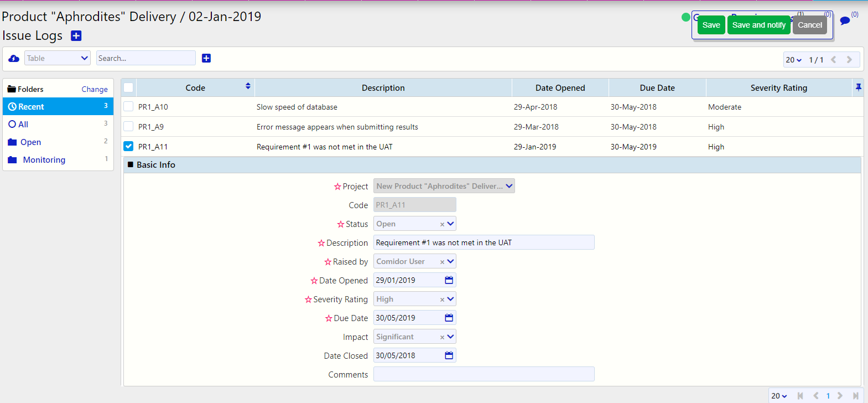
Task: Expand the Status dropdown
Action: tap(450, 224)
